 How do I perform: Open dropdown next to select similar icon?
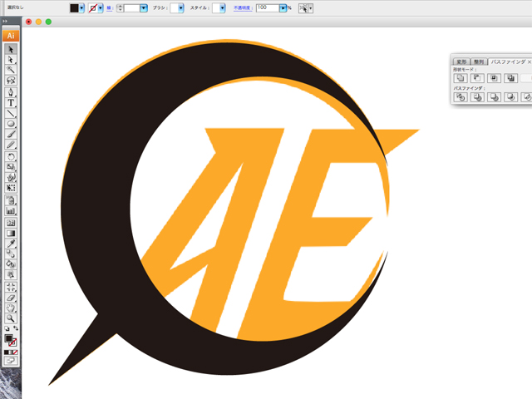pyautogui.click(x=310, y=8)
